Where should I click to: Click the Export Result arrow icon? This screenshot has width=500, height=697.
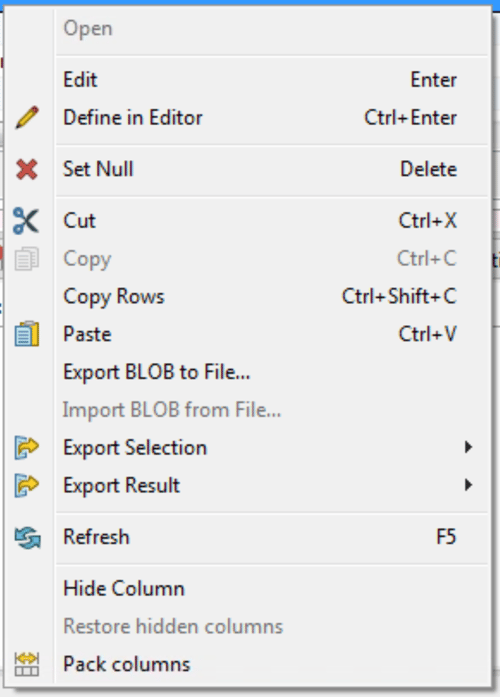(27, 485)
